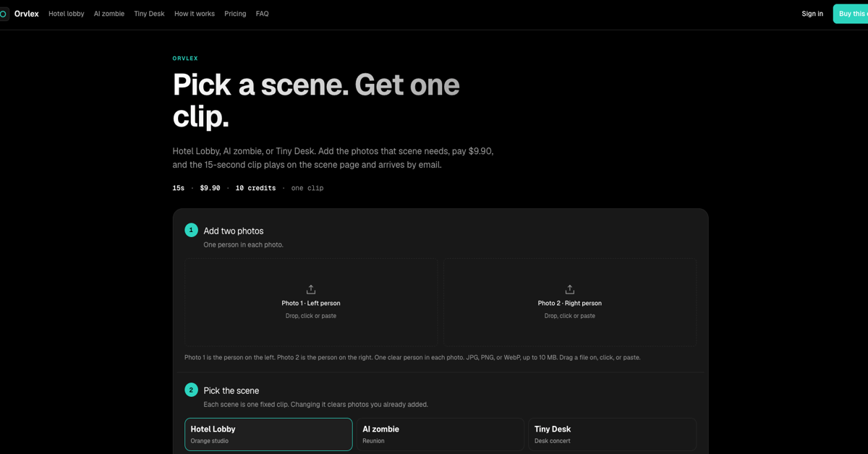Click the Photo 2 Right person dropzone
868x454 pixels.
570,302
